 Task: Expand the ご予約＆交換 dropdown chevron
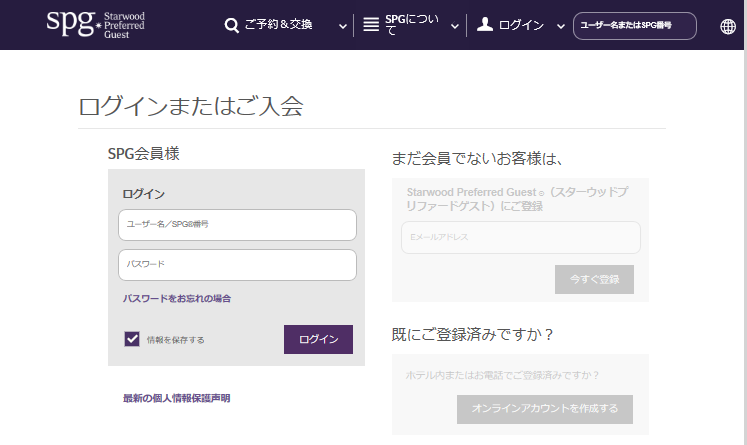pyautogui.click(x=343, y=27)
